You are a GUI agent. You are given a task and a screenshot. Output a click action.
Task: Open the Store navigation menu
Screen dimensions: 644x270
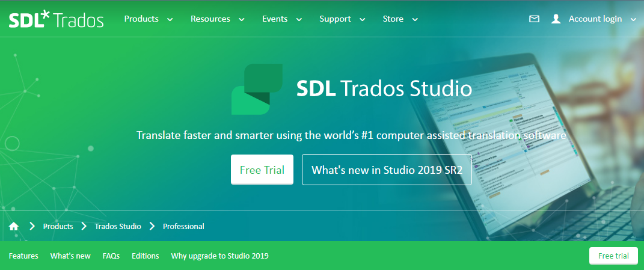point(393,19)
